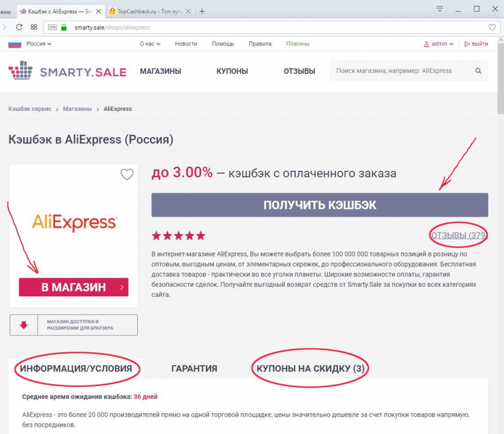Click the heart favorite icon on AliExpress card

(127, 175)
